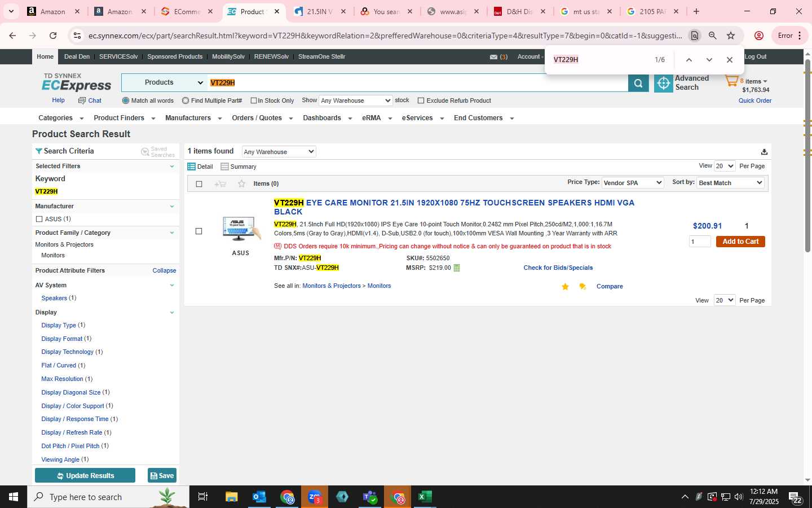This screenshot has width=812, height=508.
Task: Open the mail messages envelope icon
Action: [493, 57]
